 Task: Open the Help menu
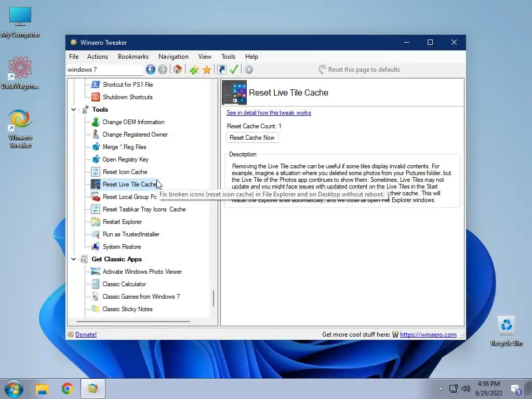251,57
